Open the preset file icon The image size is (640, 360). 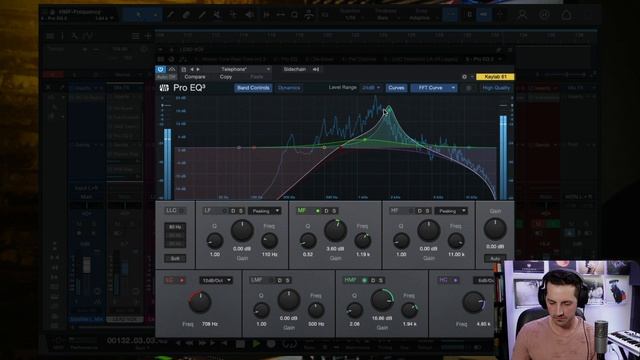click(x=183, y=69)
